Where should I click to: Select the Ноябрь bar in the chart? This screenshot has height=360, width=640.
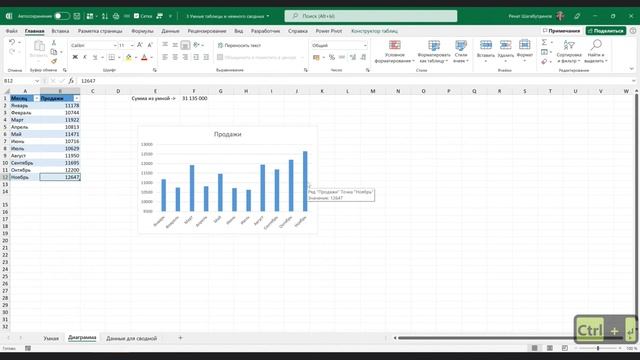pyautogui.click(x=305, y=181)
